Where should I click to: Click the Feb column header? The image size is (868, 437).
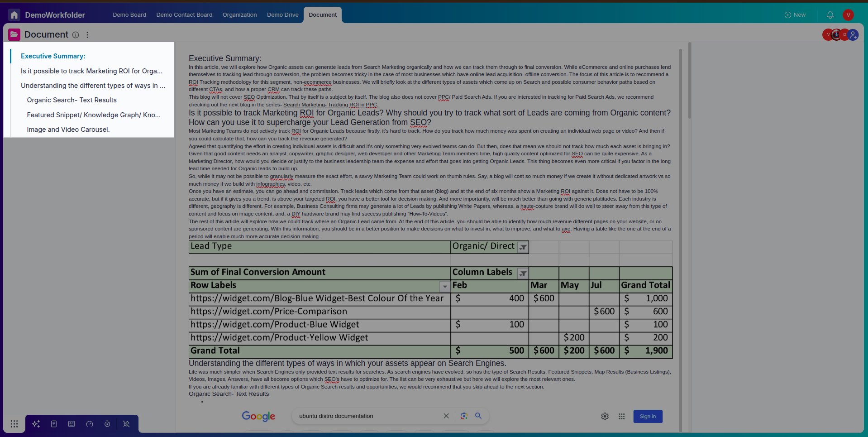[490, 285]
